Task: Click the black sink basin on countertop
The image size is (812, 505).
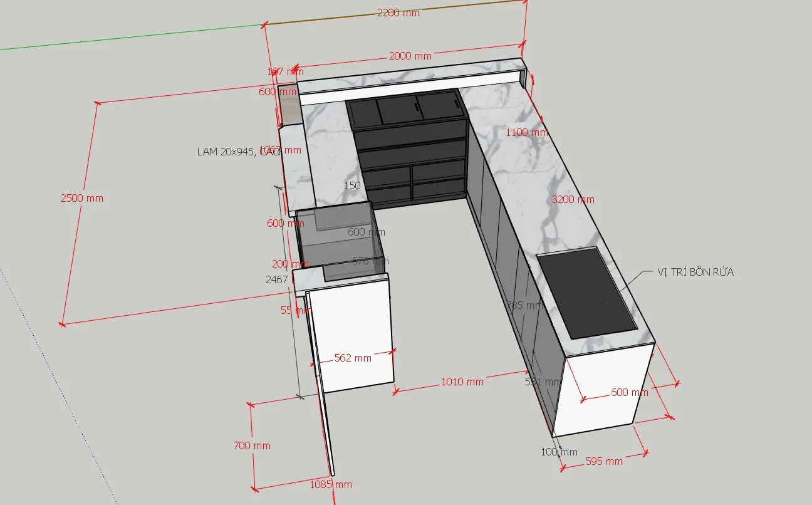Action: 587,291
